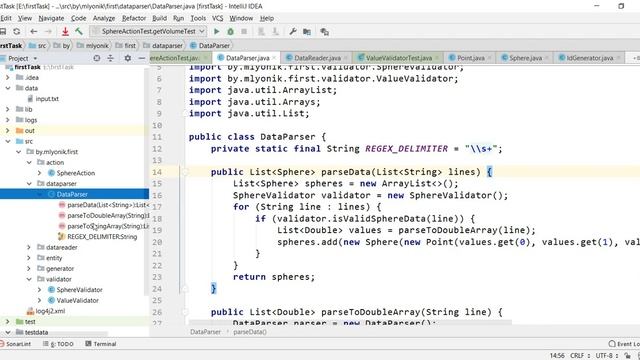Collapse the validator package
This screenshot has height=360, width=640.
point(29,279)
